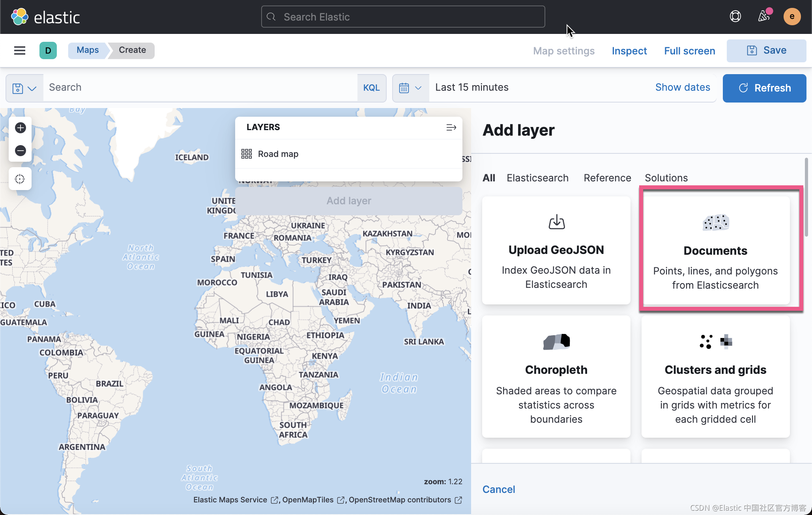Open Full screen mode
The height and width of the screenshot is (515, 812).
pyautogui.click(x=689, y=51)
